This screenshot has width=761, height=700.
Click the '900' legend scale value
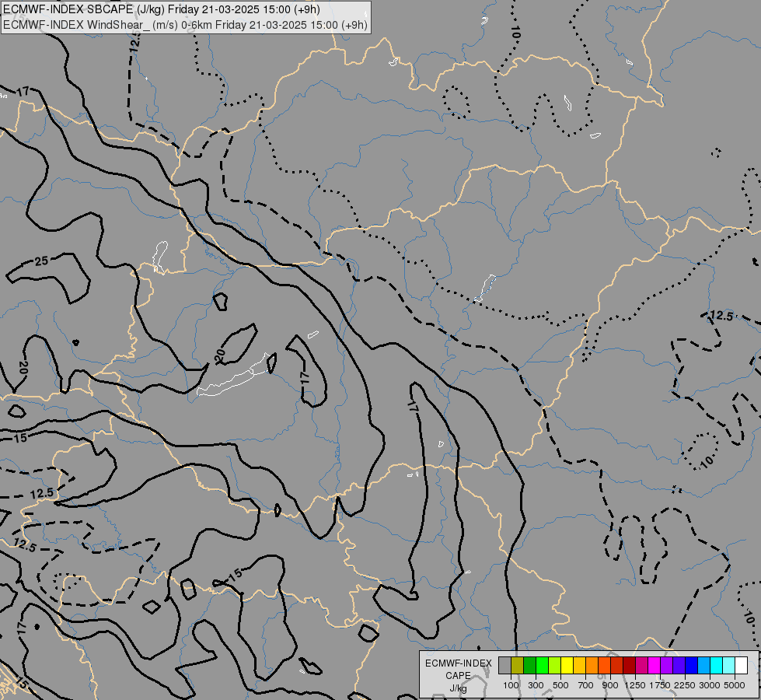tap(610, 685)
